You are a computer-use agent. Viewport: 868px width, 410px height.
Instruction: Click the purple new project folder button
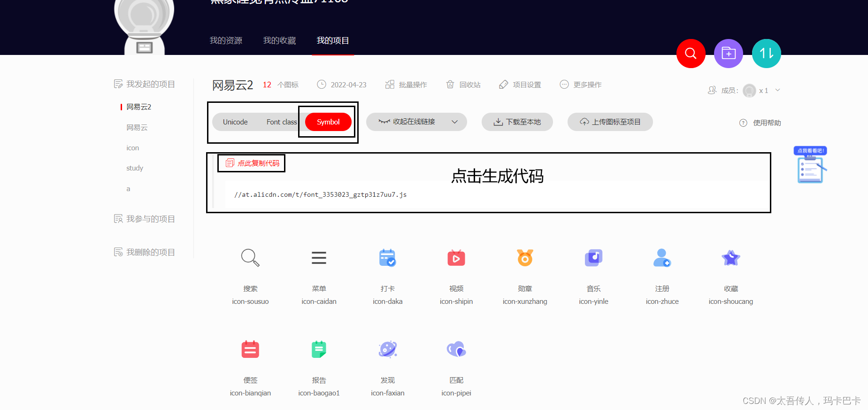pos(729,54)
